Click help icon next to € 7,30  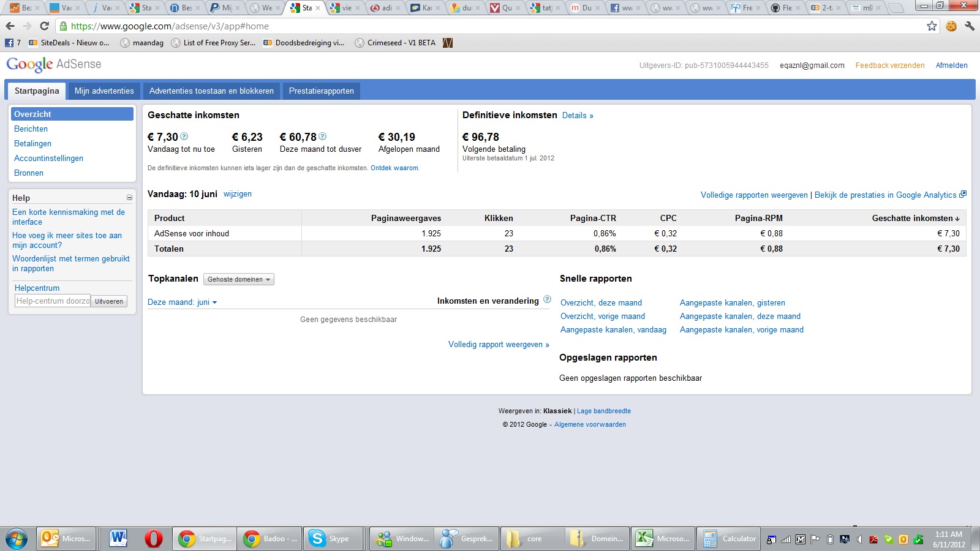[x=184, y=137]
